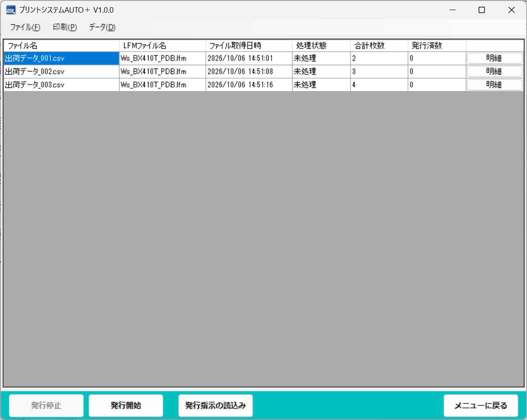Click the ファイル名 column header
527x420 pixels.
point(61,45)
